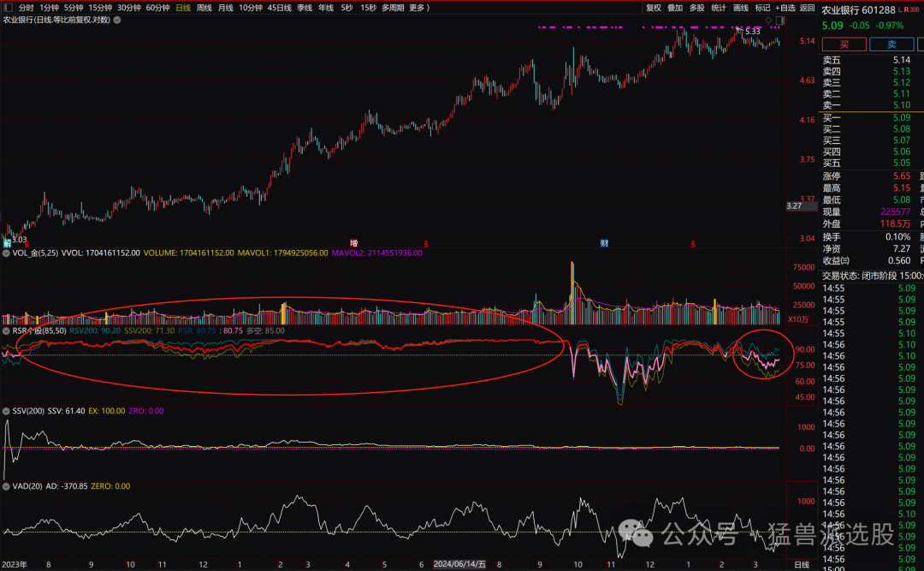The width and height of the screenshot is (924, 571).
Task: Click the red 买 buy button
Action: pyautogui.click(x=844, y=45)
